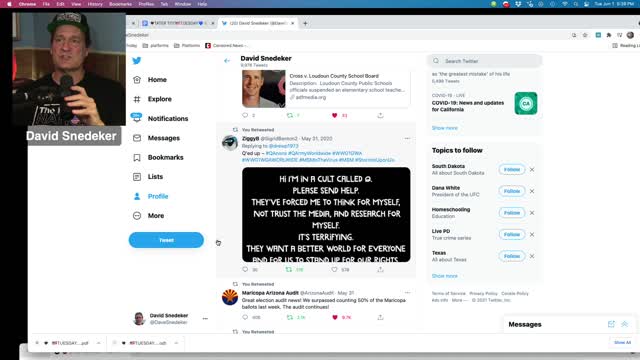
Task: Follow the South Dakota topic
Action: [511, 169]
